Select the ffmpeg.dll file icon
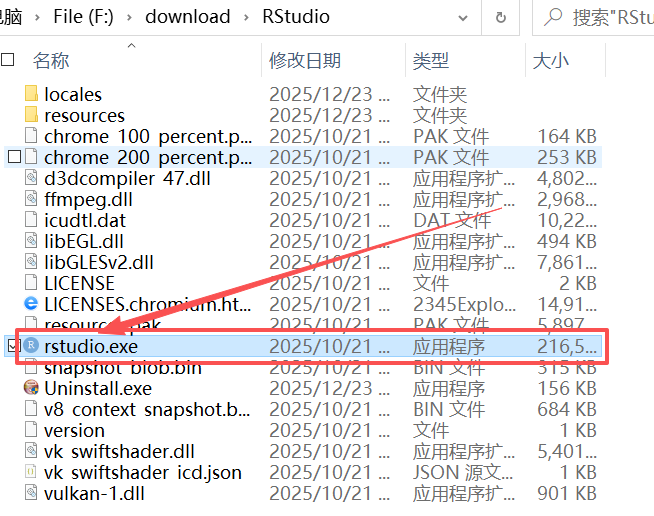Screen dimensions: 654x516 point(31,199)
